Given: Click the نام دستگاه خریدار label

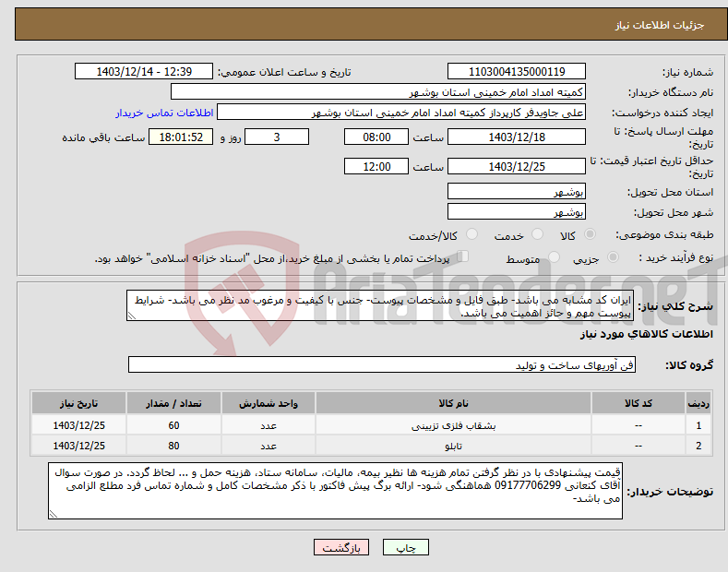Looking at the screenshot, I should (671, 92).
